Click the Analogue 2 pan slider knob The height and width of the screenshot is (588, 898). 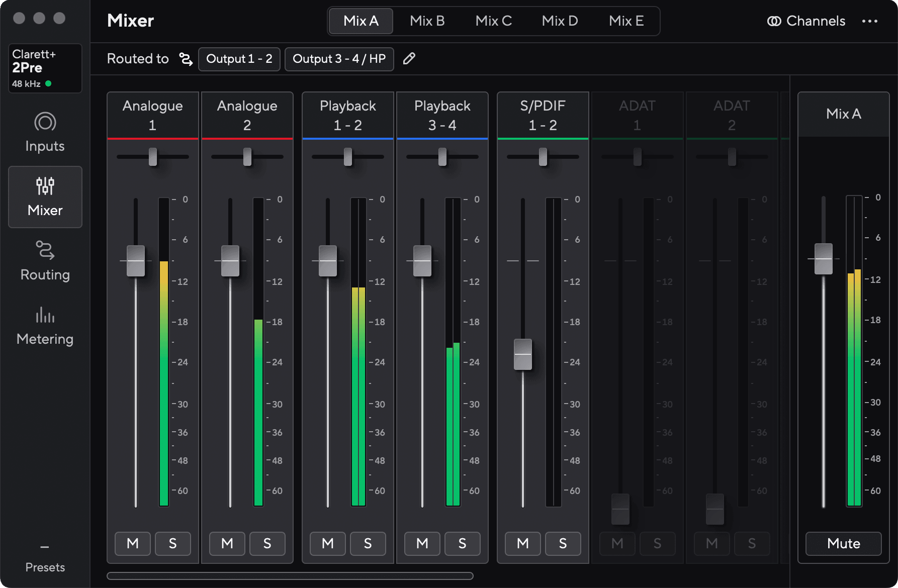(x=247, y=157)
